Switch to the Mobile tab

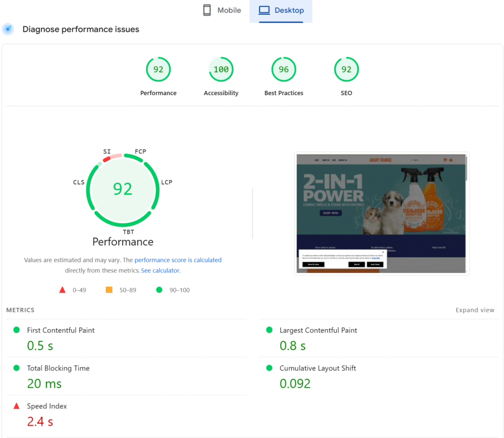[x=222, y=10]
